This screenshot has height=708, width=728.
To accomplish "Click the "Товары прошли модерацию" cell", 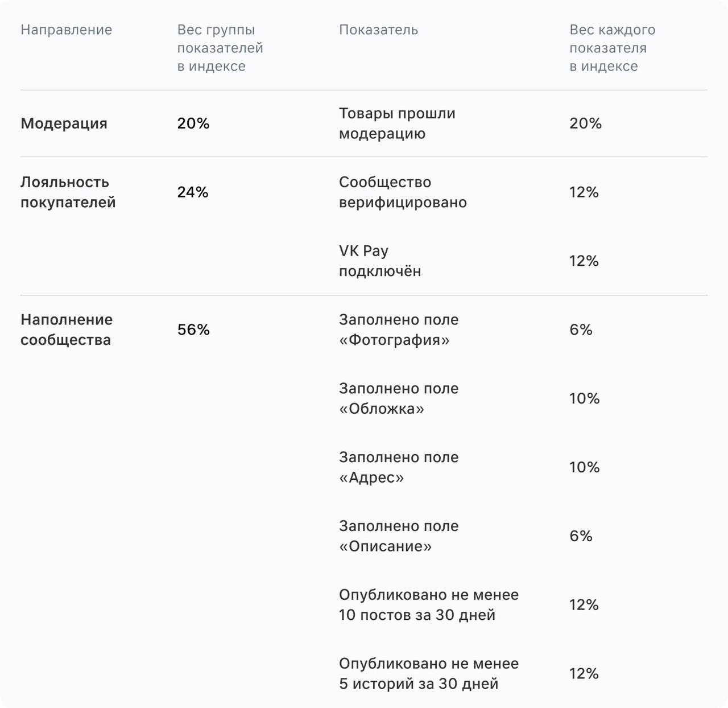I will tap(397, 124).
